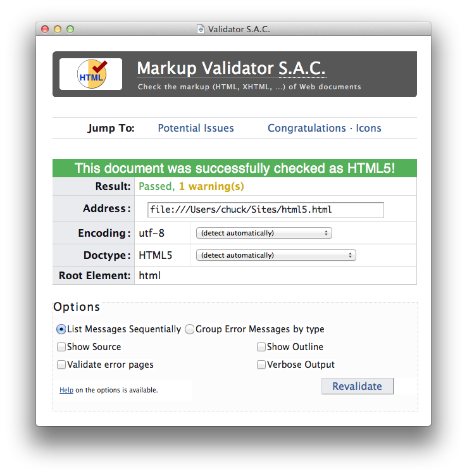Click the red close window button
Viewport: 467px width, 476px height.
[45, 29]
